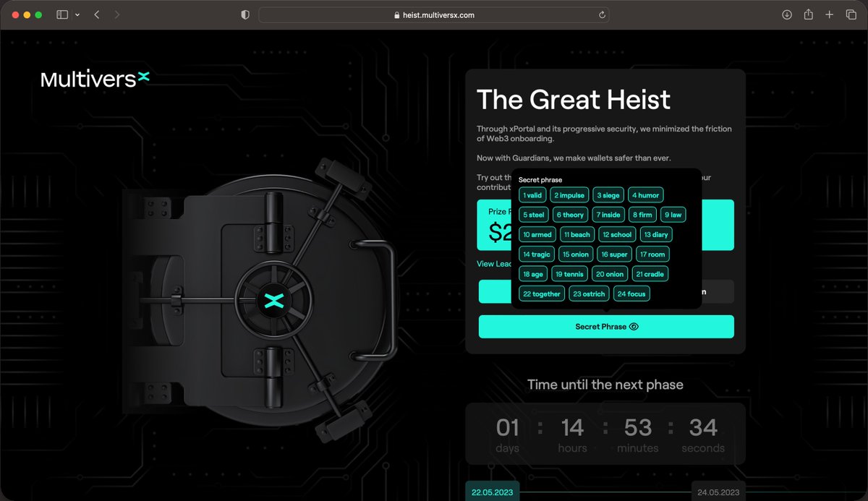Open the sidebar dropdown chevron
This screenshot has height=501, width=868.
76,14
